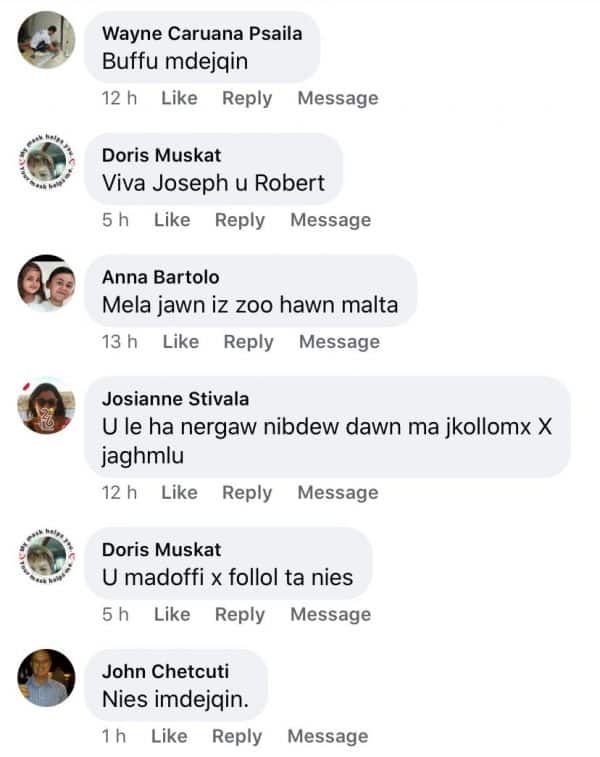Like Josianne Stivala's comment
600x757 pixels.
pyautogui.click(x=179, y=492)
